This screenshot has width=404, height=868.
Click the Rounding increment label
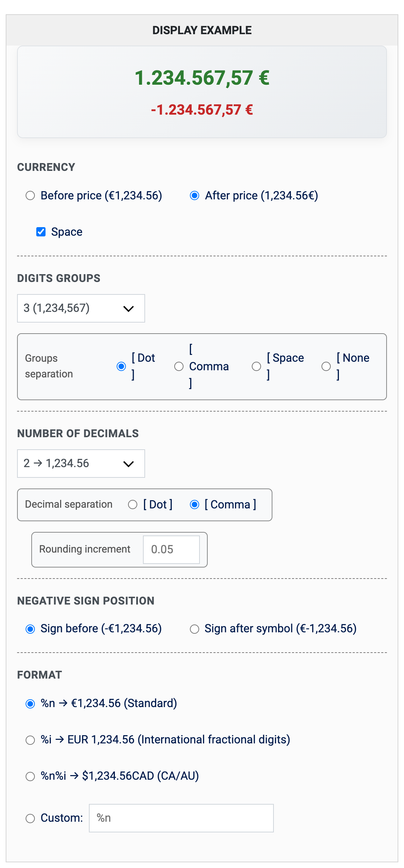pyautogui.click(x=85, y=549)
